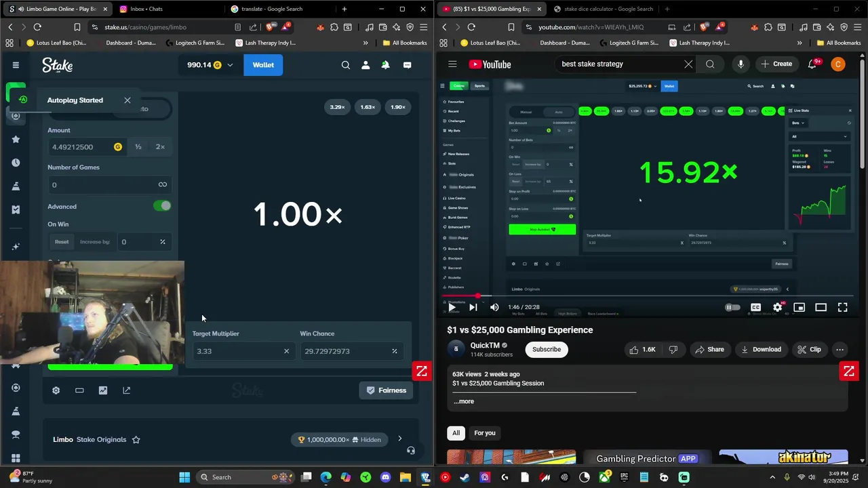Toggle the Advanced switch off

pos(162,206)
